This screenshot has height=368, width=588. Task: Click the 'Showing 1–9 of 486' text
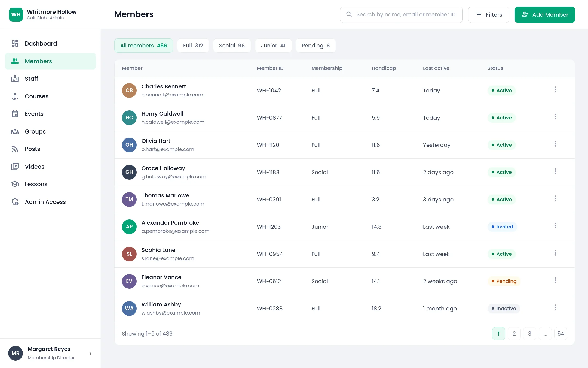tap(147, 334)
